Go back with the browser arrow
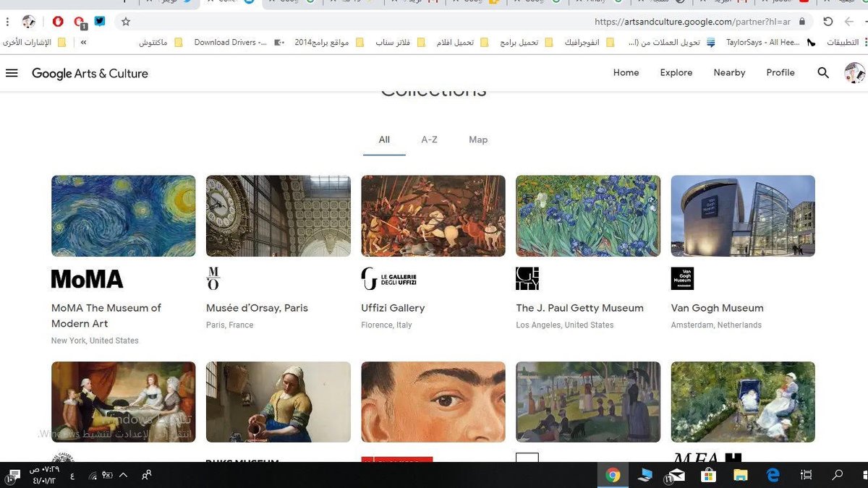This screenshot has height=488, width=868. click(x=849, y=22)
